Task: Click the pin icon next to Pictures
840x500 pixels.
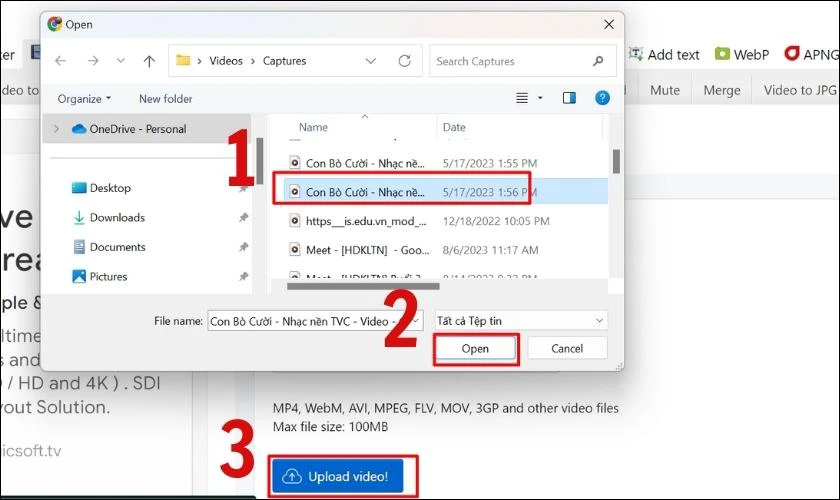Action: [243, 277]
